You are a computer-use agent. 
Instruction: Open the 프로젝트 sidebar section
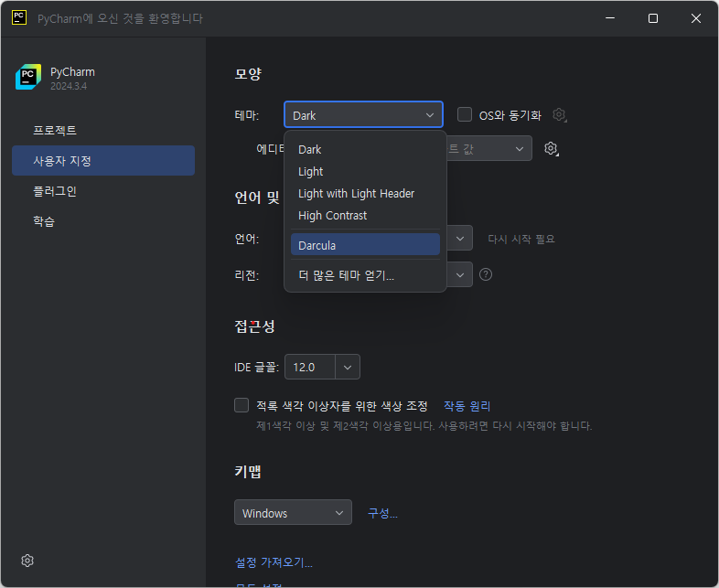pyautogui.click(x=103, y=130)
